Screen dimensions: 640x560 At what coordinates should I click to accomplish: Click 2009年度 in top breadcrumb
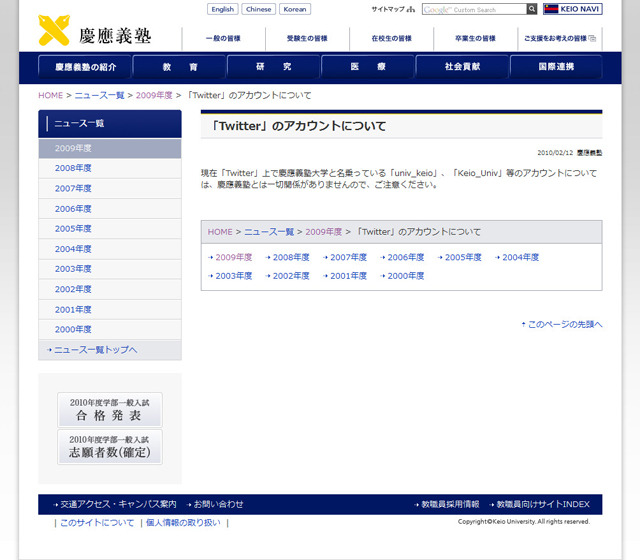click(x=154, y=96)
